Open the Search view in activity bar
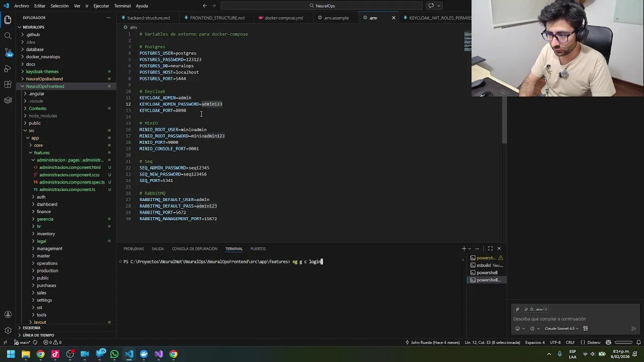Viewport: 644px width, 362px height. click(8, 36)
